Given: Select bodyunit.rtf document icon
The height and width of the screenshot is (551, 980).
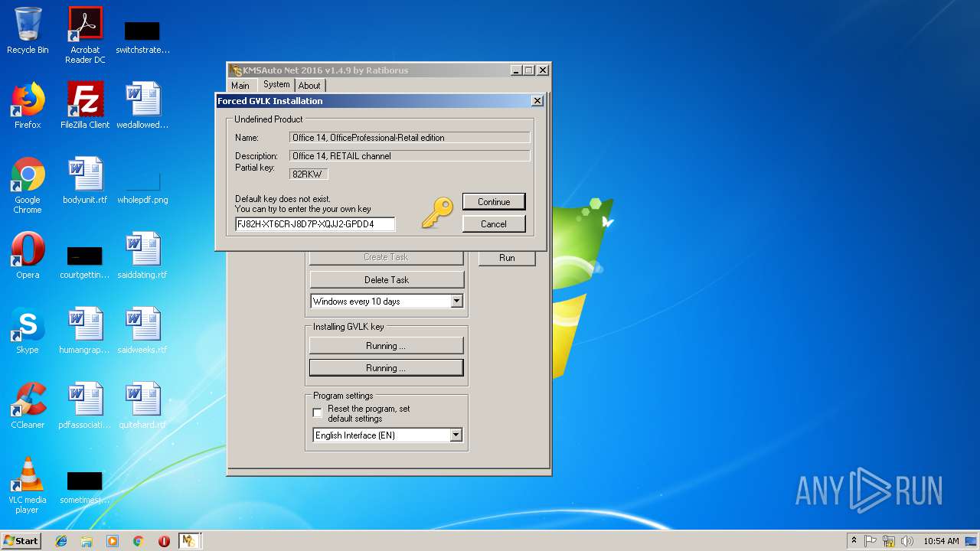Looking at the screenshot, I should (85, 181).
